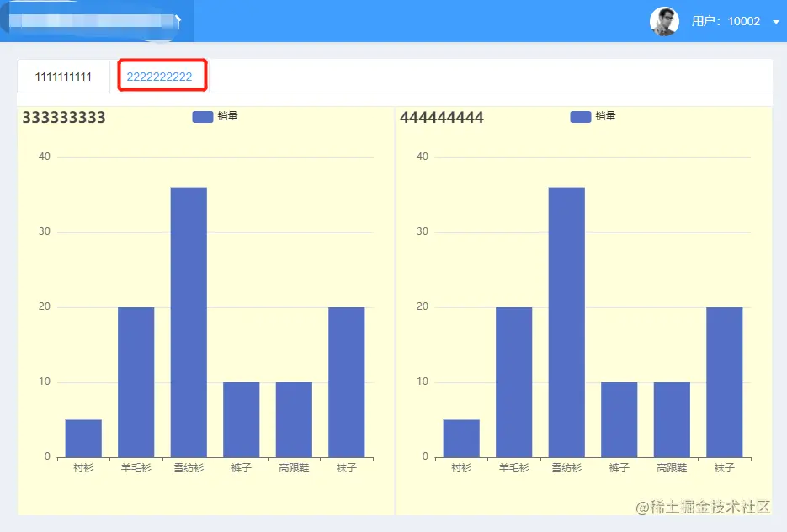This screenshot has width=787, height=532.
Task: Open the 1111111111 tab
Action: pos(63,77)
